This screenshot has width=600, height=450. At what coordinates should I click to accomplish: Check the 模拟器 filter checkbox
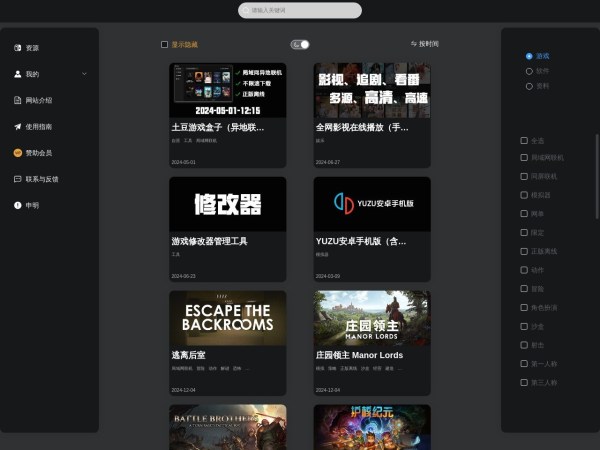click(x=523, y=194)
